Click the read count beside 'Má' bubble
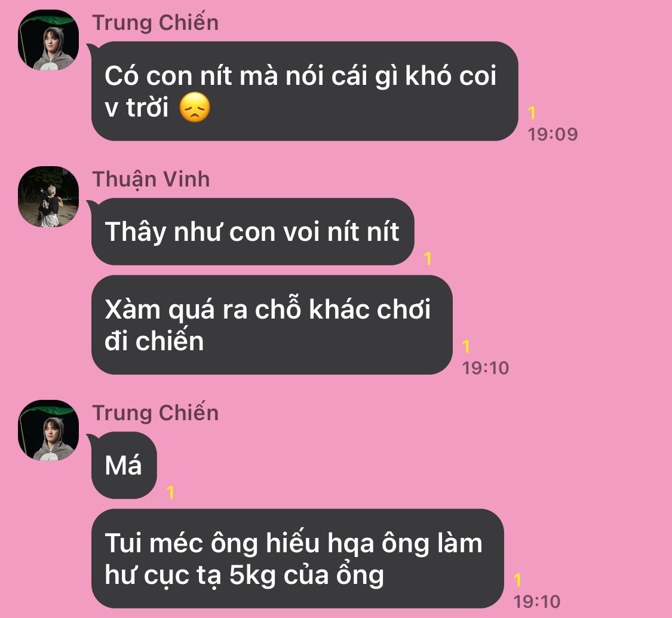 click(x=171, y=492)
